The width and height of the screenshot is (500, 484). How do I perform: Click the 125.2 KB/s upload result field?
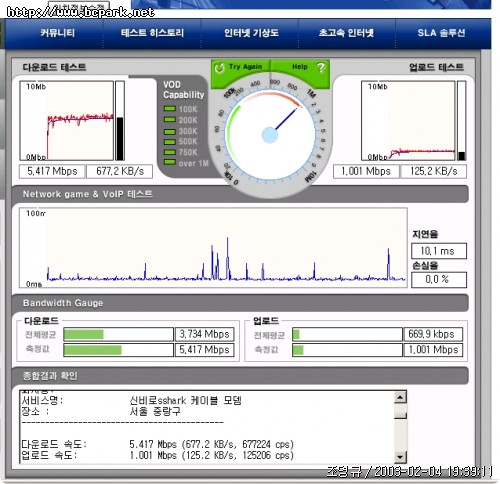(x=434, y=171)
